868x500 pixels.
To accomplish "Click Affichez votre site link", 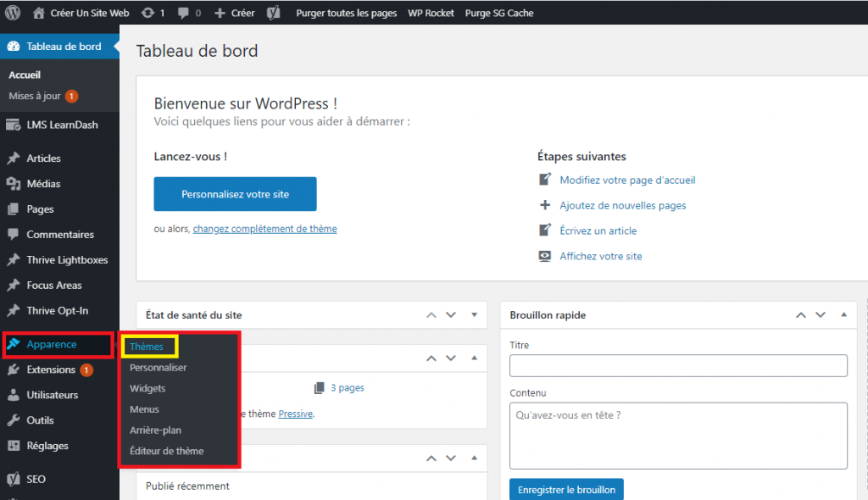I will tap(601, 257).
